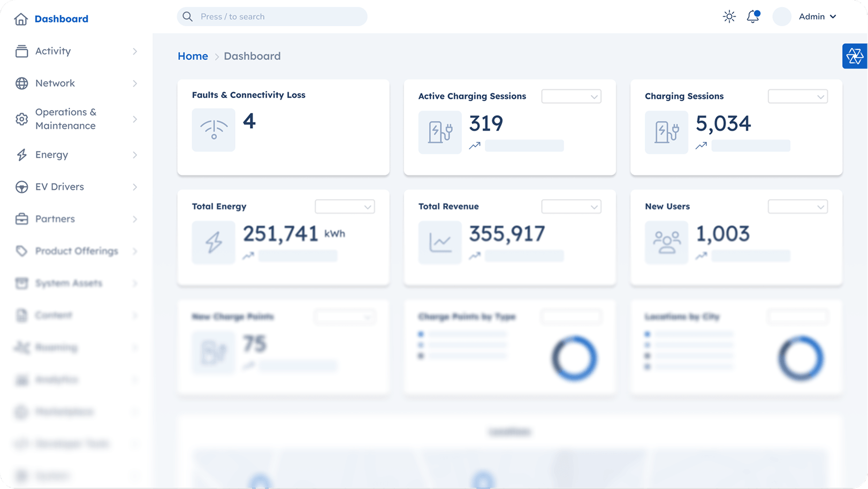Click the Partners briefcase icon
Image resolution: width=868 pixels, height=489 pixels.
pyautogui.click(x=21, y=219)
